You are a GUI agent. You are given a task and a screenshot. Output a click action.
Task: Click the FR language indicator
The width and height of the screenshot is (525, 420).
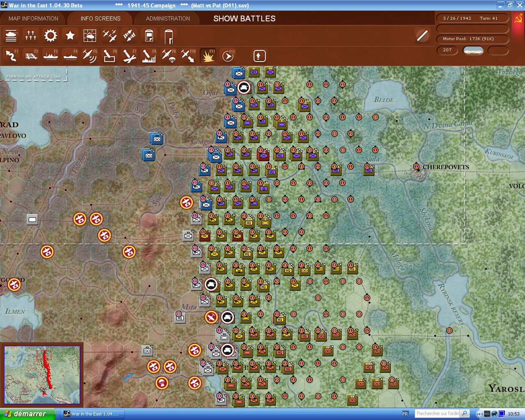(405, 414)
